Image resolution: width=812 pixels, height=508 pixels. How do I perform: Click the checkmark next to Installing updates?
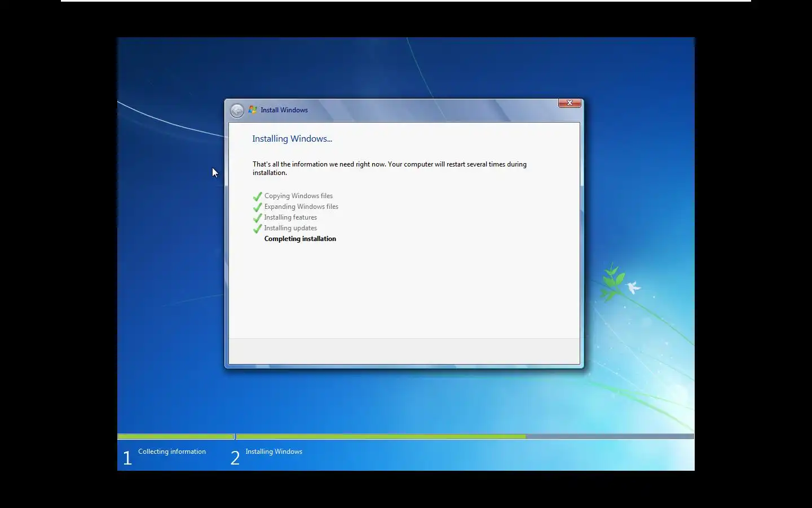click(258, 229)
